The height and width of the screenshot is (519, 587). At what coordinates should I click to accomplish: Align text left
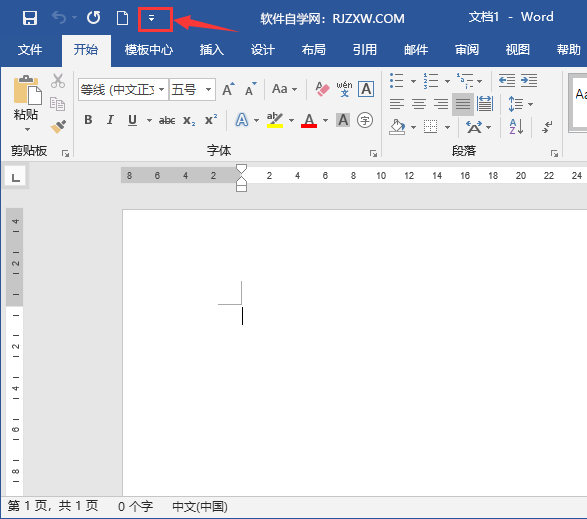click(x=396, y=104)
